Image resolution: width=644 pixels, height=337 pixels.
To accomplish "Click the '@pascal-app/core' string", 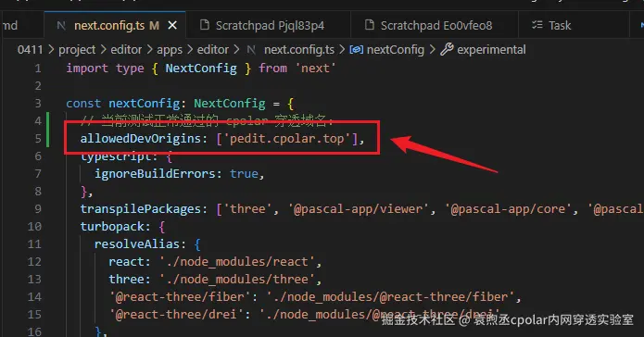I will (x=508, y=209).
